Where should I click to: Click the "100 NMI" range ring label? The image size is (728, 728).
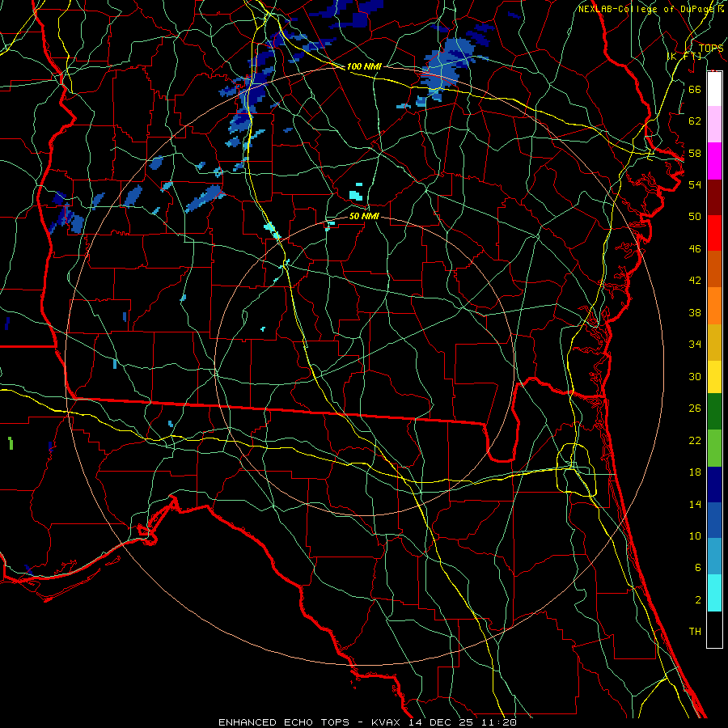tap(364, 66)
